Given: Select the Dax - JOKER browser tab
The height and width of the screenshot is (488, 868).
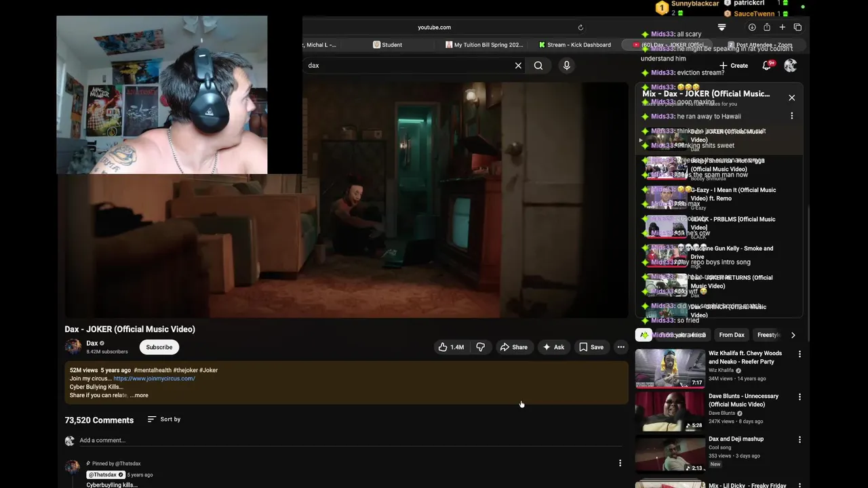Looking at the screenshot, I should click(x=668, y=45).
